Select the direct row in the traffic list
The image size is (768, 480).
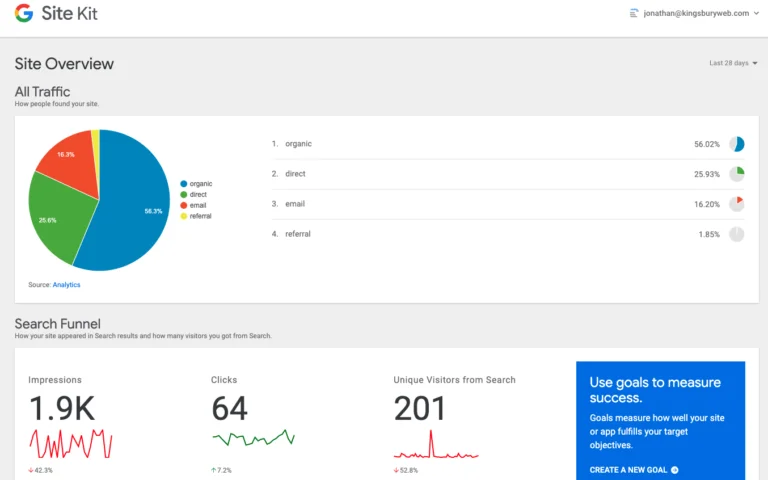click(508, 174)
